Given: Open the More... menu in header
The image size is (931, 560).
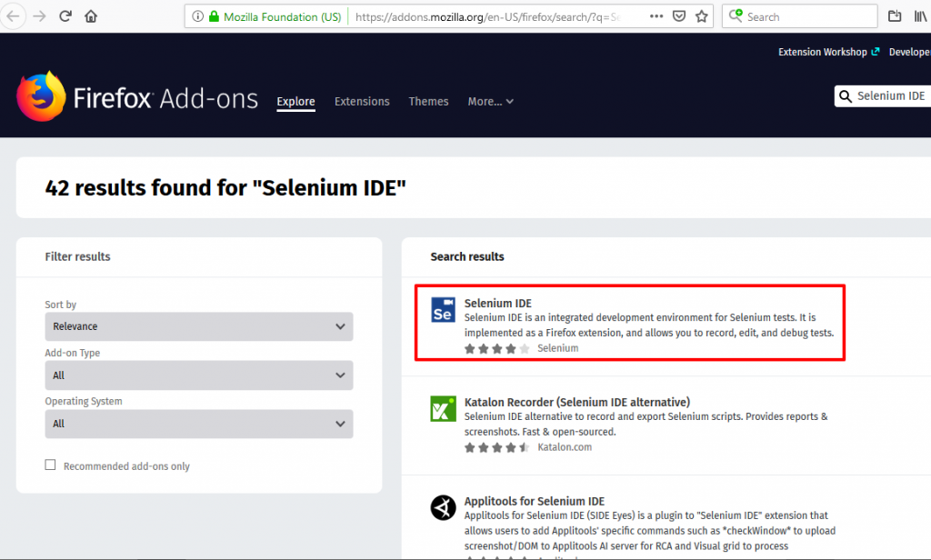Looking at the screenshot, I should [x=490, y=102].
